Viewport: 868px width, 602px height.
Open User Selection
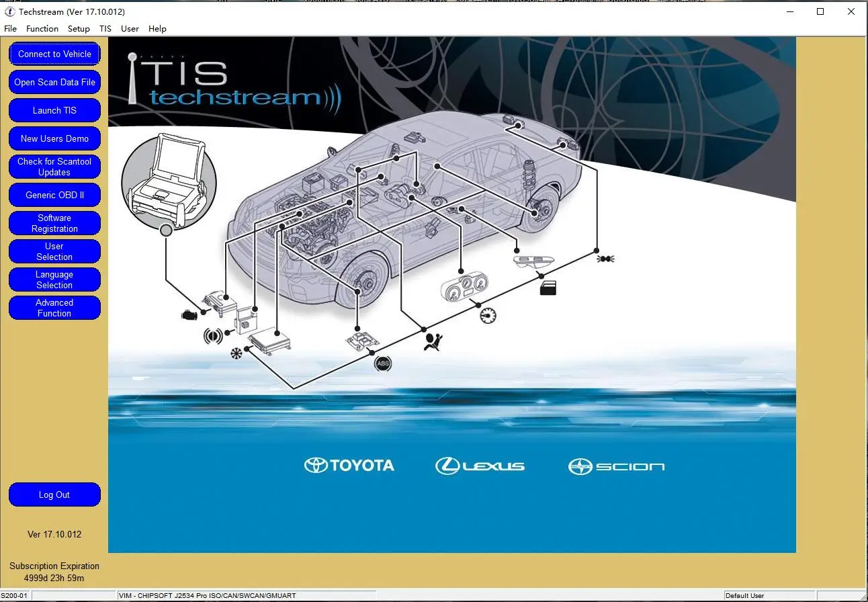click(54, 251)
